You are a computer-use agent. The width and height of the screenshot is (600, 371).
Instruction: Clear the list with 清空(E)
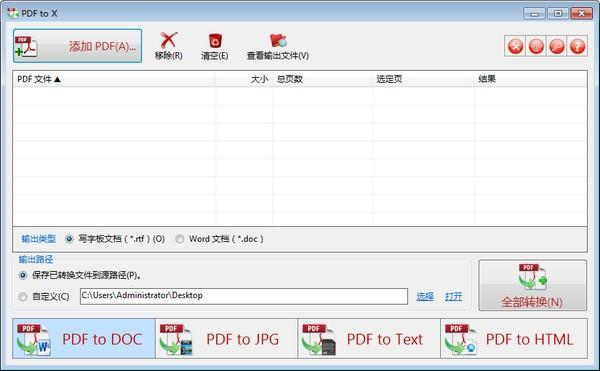pyautogui.click(x=215, y=46)
